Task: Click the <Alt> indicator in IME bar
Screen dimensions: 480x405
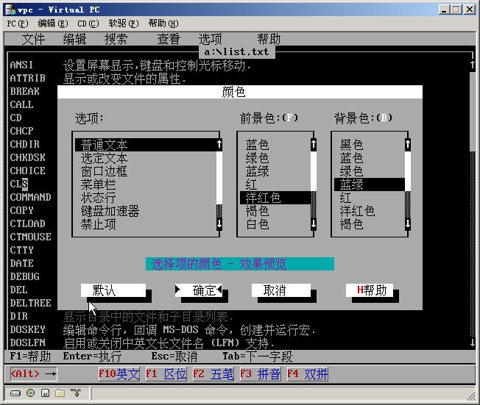Action: click(x=33, y=374)
